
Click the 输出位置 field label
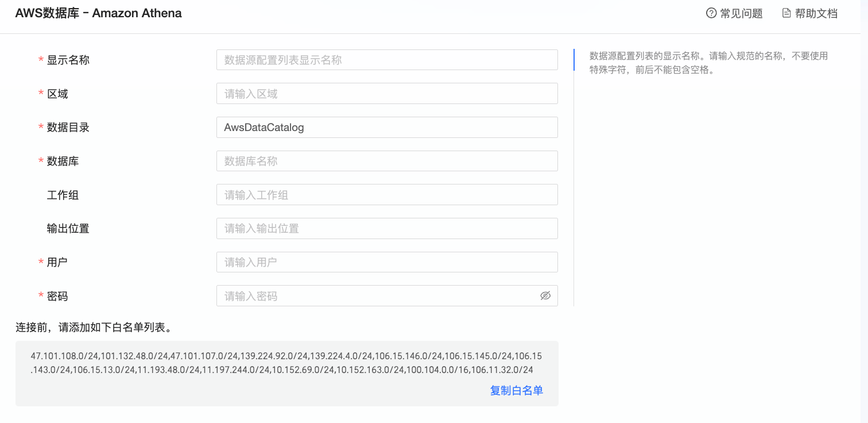tap(68, 229)
